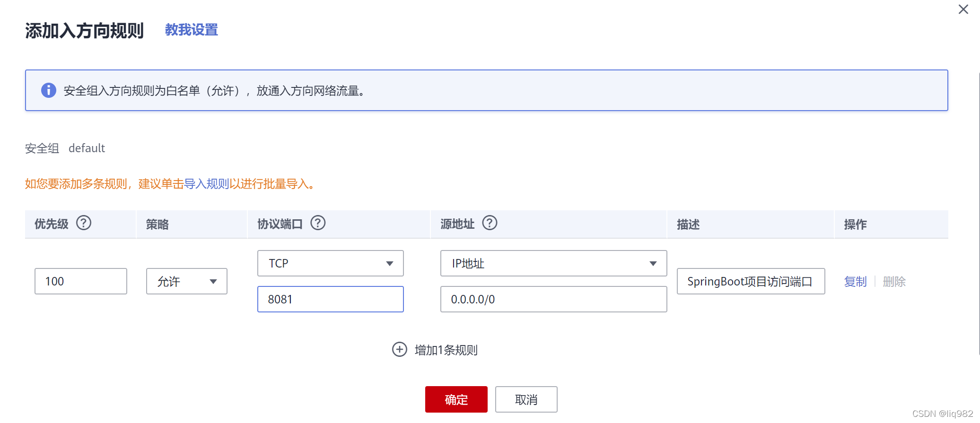Open the TCP protocol dropdown
This screenshot has height=423, width=980.
331,263
